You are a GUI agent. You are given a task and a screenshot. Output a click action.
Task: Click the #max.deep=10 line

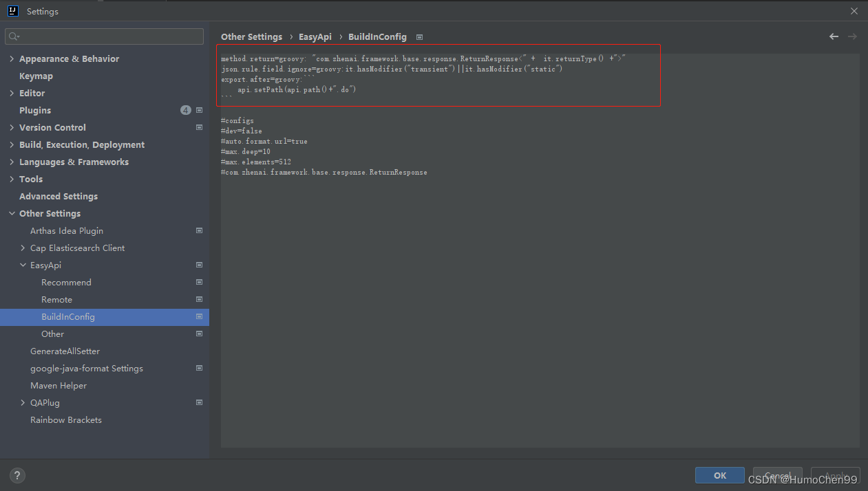coord(246,151)
